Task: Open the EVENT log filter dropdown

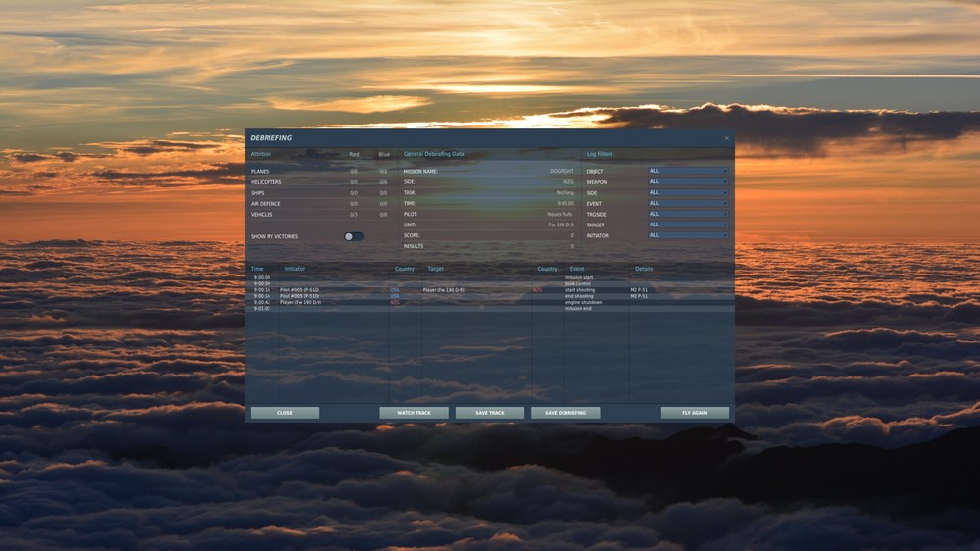Action: pos(688,203)
